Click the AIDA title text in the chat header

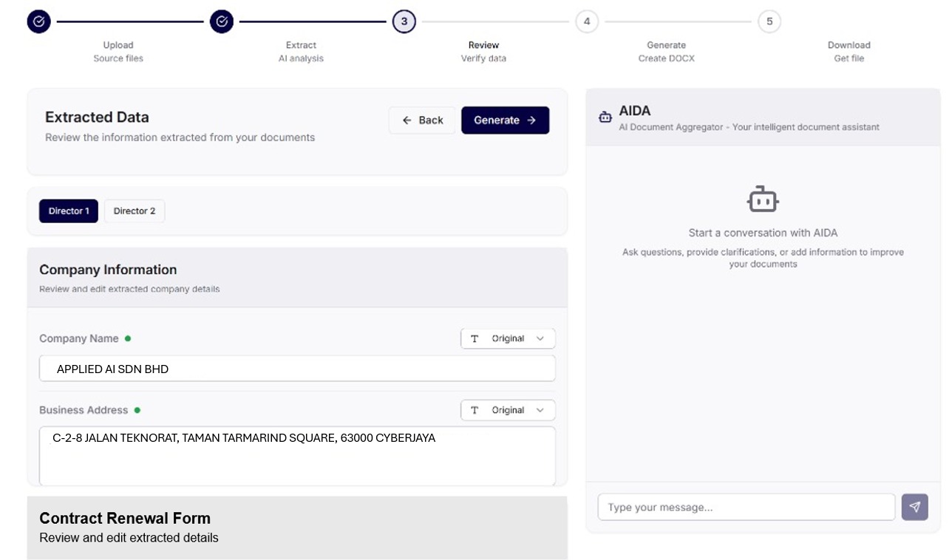(635, 111)
